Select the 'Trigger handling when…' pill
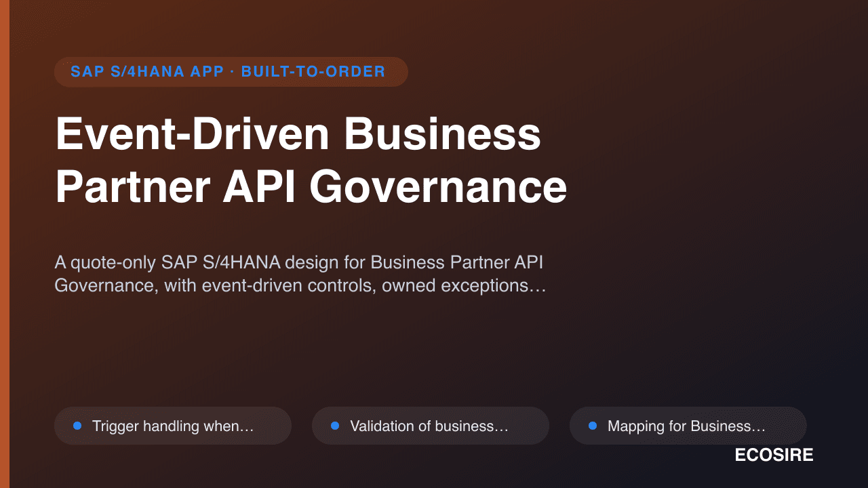This screenshot has height=488, width=868. click(x=173, y=426)
